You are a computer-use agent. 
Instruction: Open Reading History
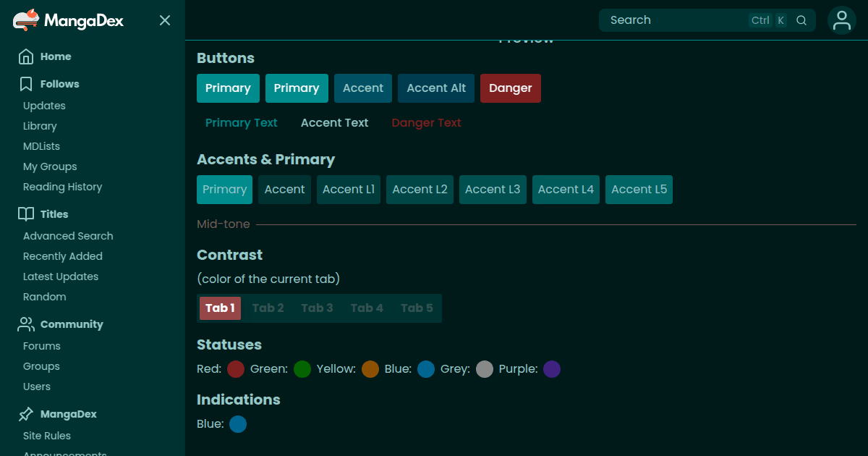point(62,187)
